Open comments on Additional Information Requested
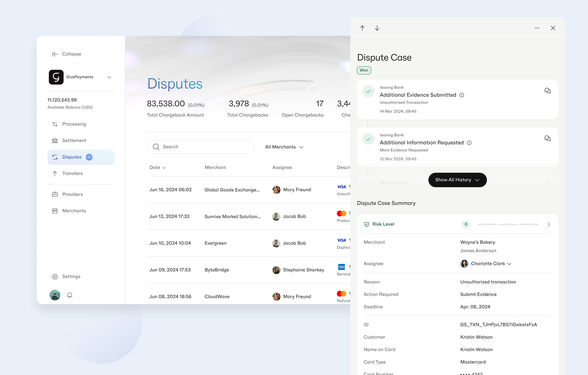 pos(547,138)
